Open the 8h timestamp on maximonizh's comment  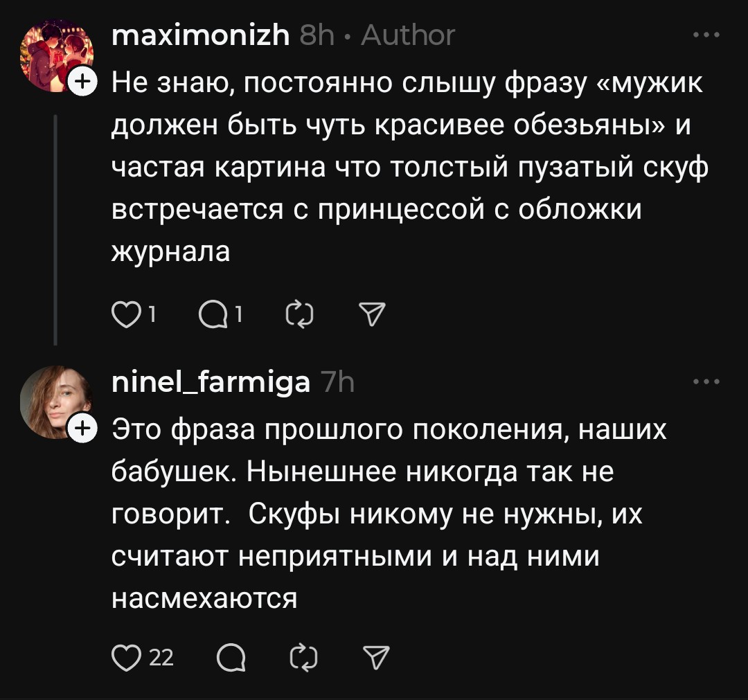click(x=317, y=35)
